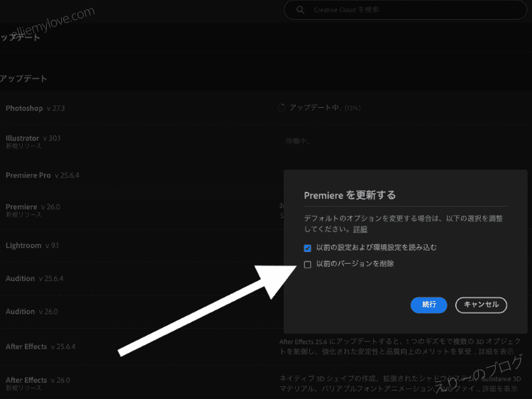Select the Illustrator v 30.1 entry
The image size is (532, 399).
pos(33,138)
